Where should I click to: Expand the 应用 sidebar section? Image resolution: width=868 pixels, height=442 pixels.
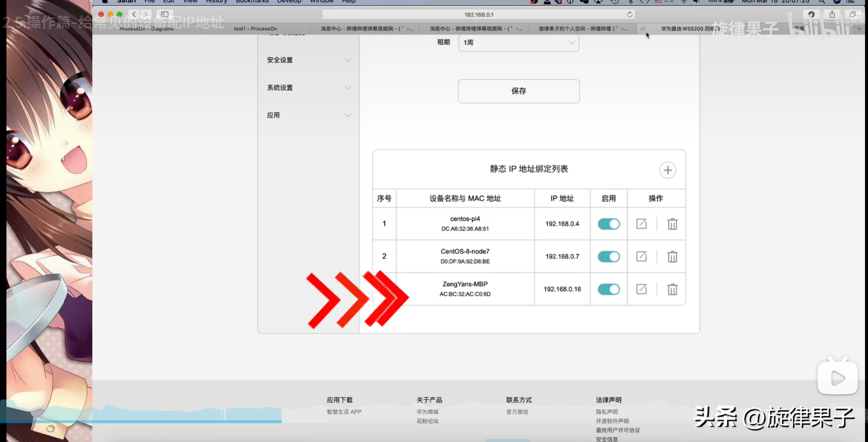(x=309, y=115)
